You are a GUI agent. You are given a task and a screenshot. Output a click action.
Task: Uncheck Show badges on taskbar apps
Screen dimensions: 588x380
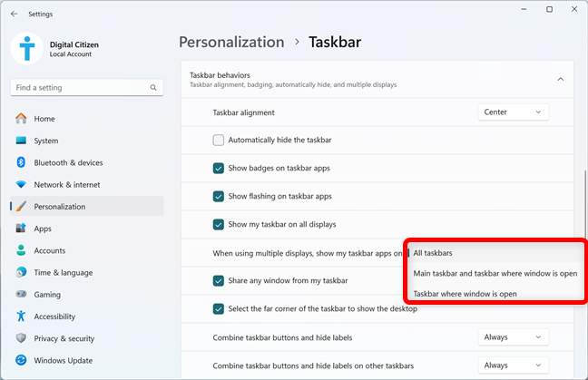219,169
